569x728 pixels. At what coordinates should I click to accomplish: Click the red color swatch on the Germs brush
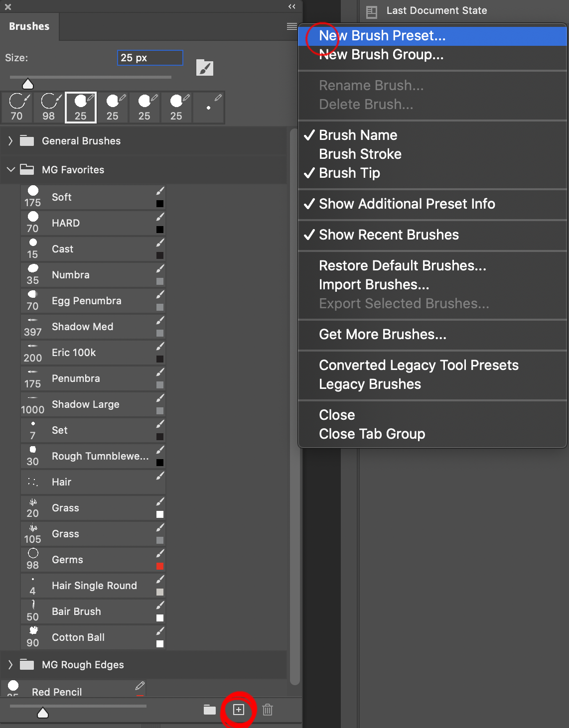[x=160, y=566]
